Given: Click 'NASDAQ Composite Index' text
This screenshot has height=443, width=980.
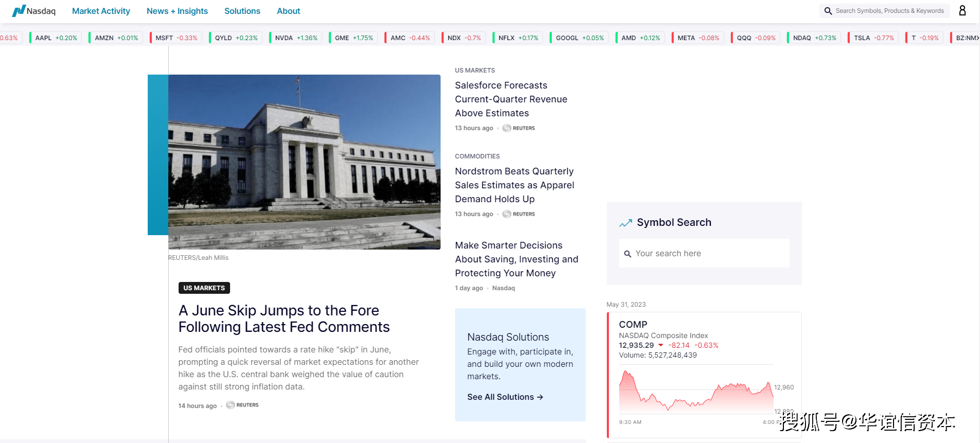Looking at the screenshot, I should coord(663,335).
